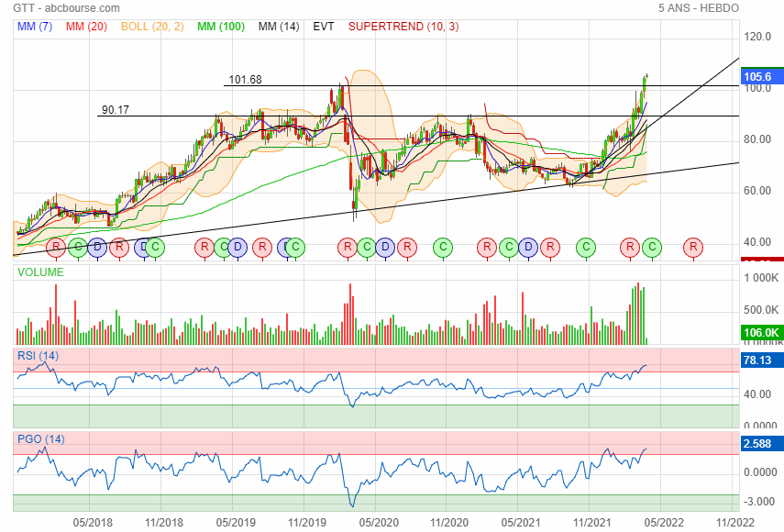Click the lone C event marker below 11/2020
This screenshot has height=532, width=784.
point(443,247)
